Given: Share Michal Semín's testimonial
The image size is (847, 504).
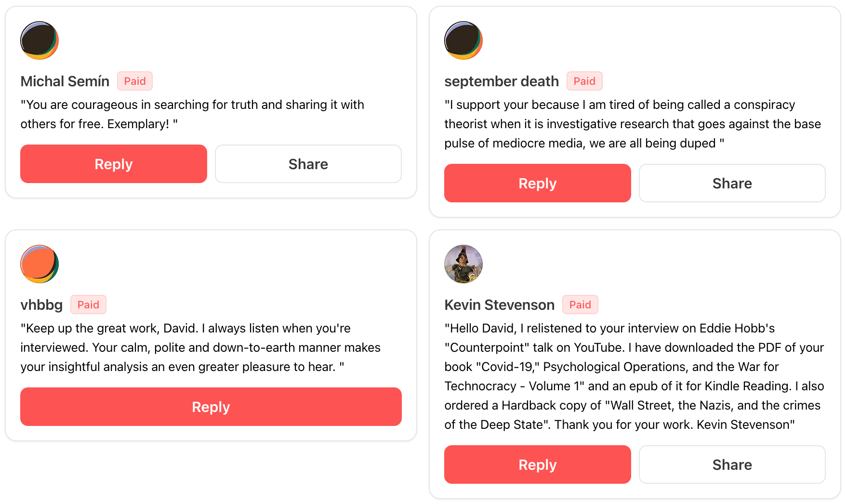Looking at the screenshot, I should [308, 164].
